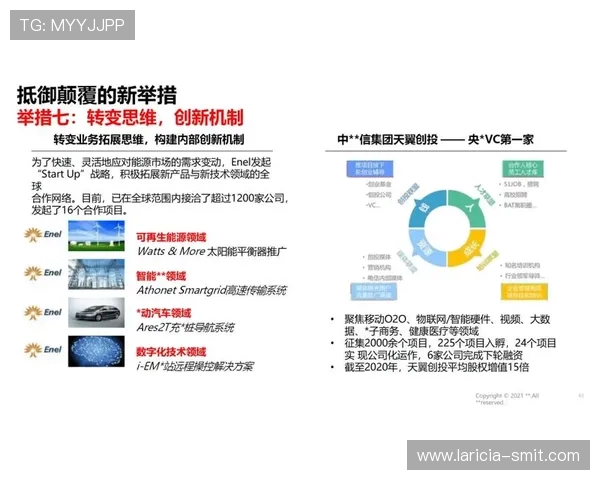
Task: Click the title 抵御颠覆的新举措
Action: click(x=96, y=95)
